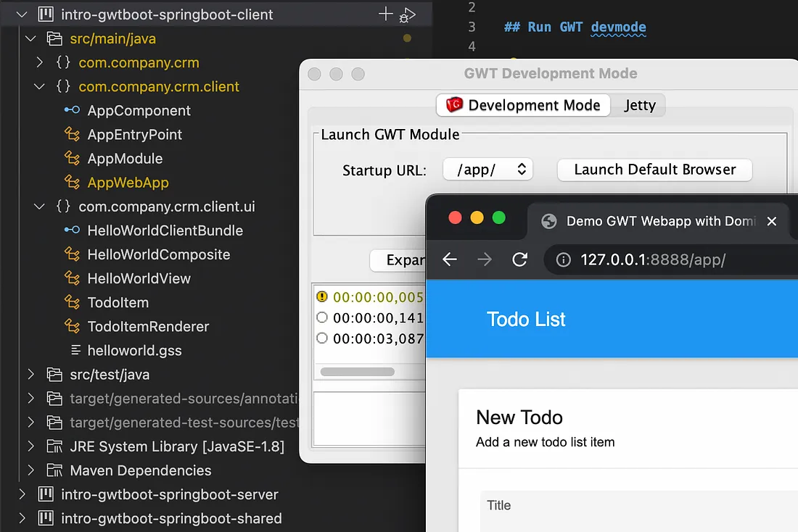Click the intro-gwtboot-springboot-server project icon
Screen dimensions: 798x532
46,494
